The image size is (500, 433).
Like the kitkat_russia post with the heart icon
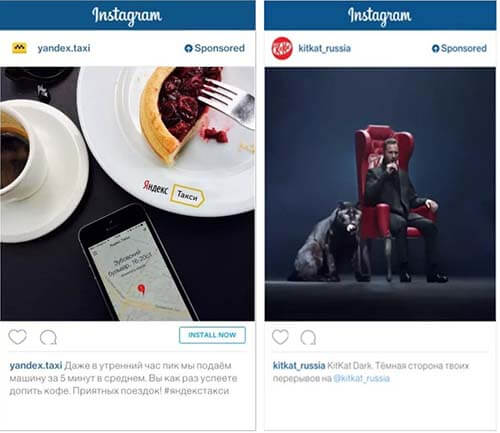tap(280, 337)
